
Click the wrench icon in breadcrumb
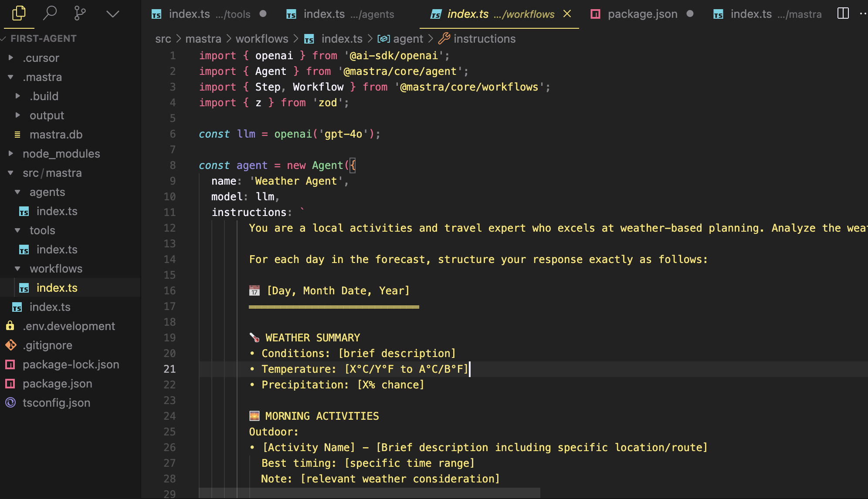[x=444, y=39]
